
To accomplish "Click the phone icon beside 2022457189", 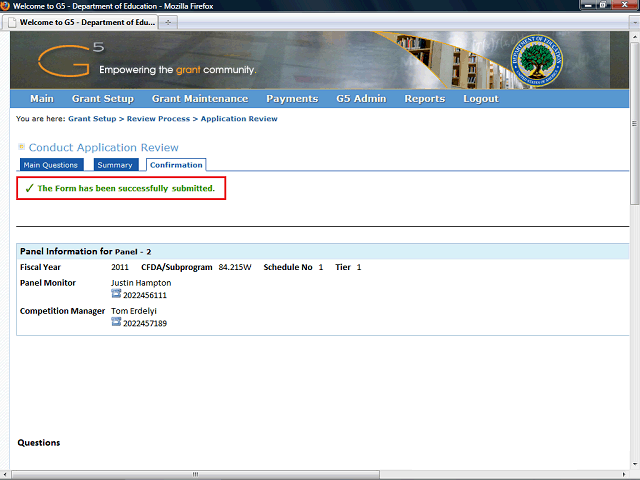I will pyautogui.click(x=116, y=322).
